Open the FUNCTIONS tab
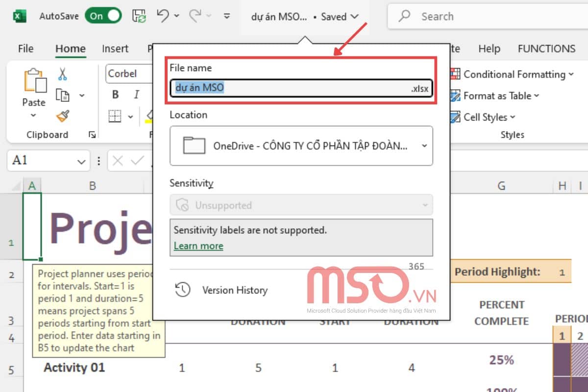588x392 pixels. (546, 49)
